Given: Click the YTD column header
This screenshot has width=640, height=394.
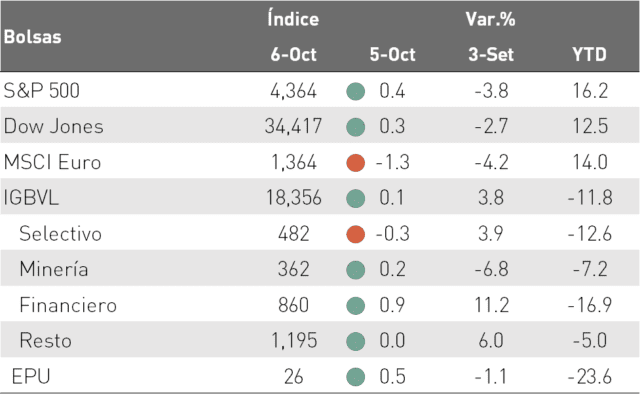Looking at the screenshot, I should point(589,54).
